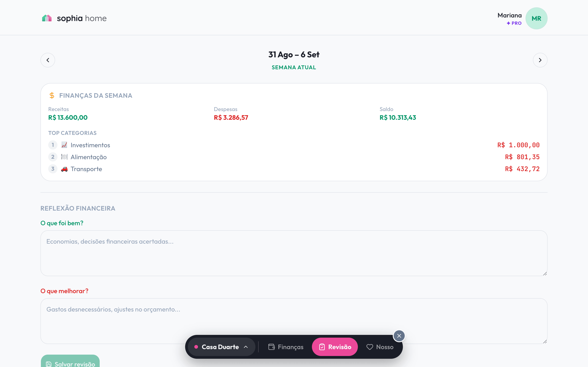Select the Revisão tab

point(335,347)
